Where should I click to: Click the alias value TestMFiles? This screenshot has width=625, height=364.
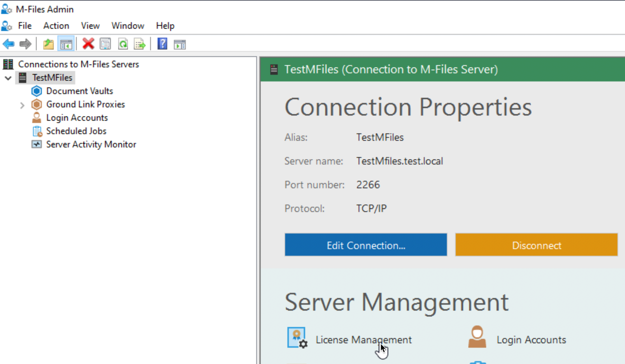point(380,137)
